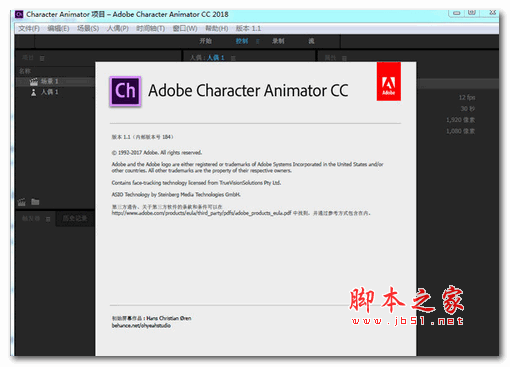
Task: Open the 人偶(P) menu
Action: [118, 28]
